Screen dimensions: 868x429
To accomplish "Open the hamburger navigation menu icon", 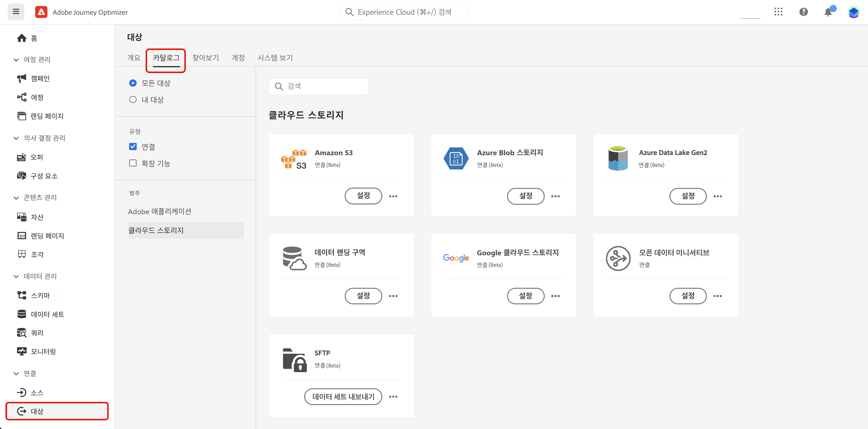I will [x=16, y=12].
